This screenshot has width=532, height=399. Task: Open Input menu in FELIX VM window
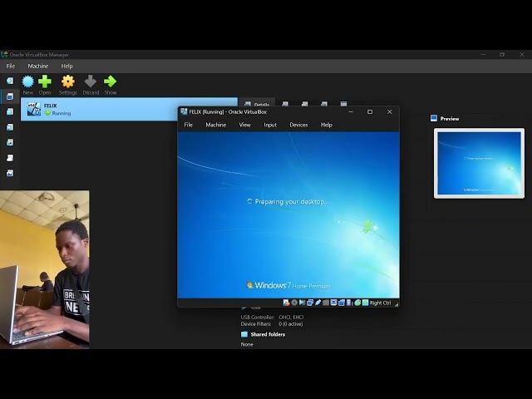[x=270, y=125]
